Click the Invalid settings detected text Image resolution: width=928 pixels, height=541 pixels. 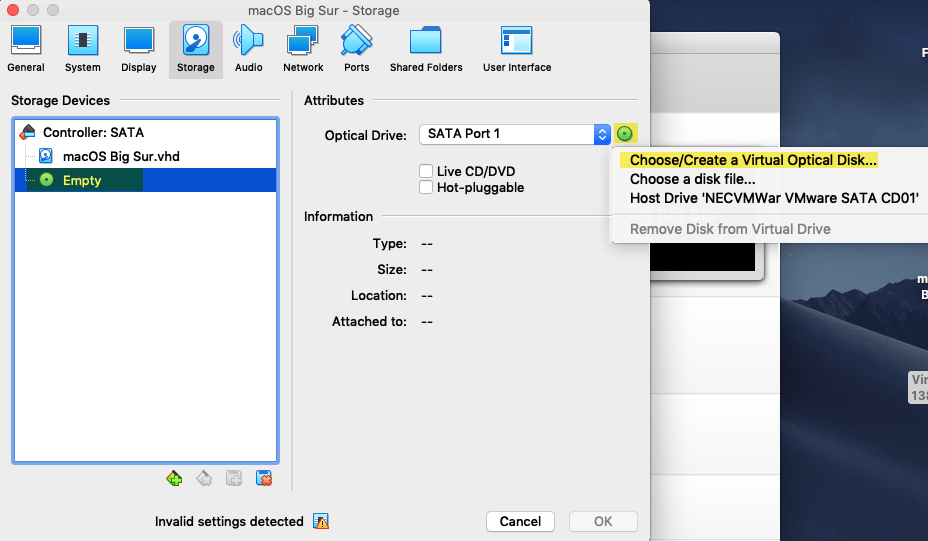[229, 521]
